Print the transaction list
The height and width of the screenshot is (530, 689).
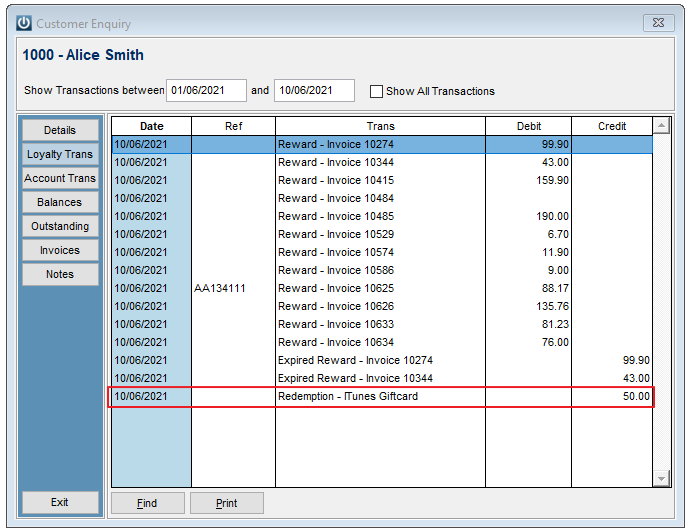pos(227,503)
